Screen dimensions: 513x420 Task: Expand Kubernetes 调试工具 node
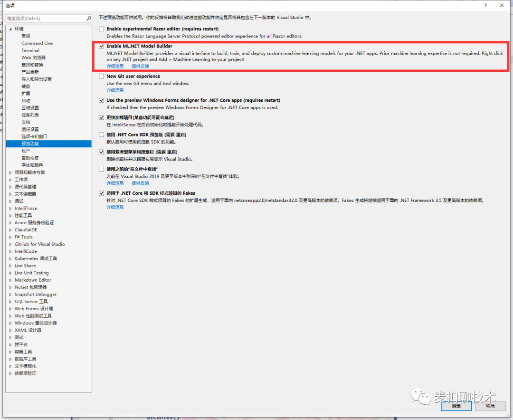(10, 258)
